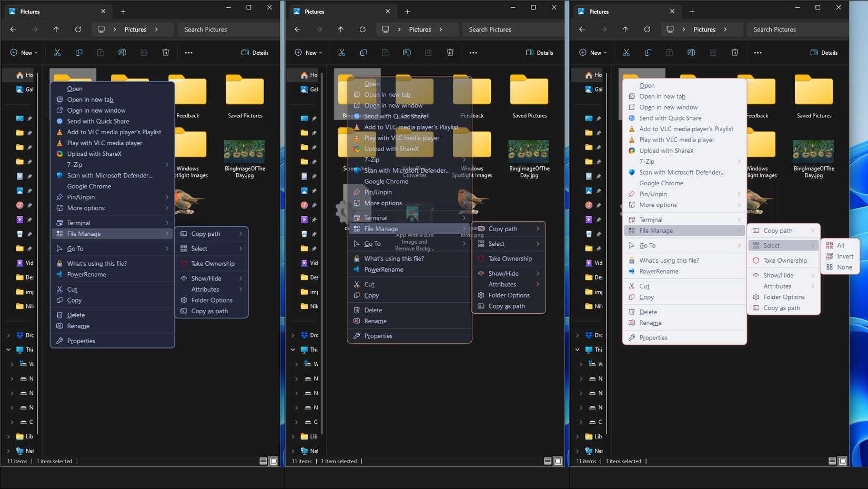Click the Paste icon in the toolbar
The image size is (868, 489).
[x=100, y=53]
